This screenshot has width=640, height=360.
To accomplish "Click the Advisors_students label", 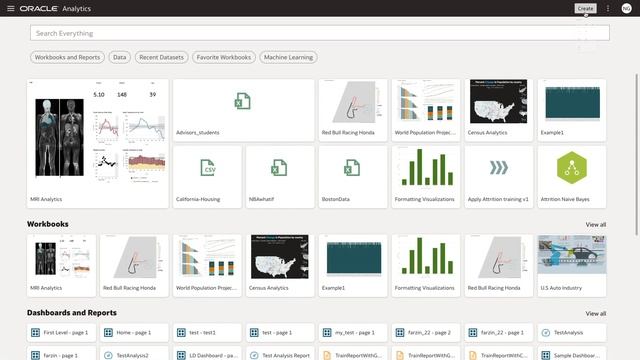I will (198, 133).
